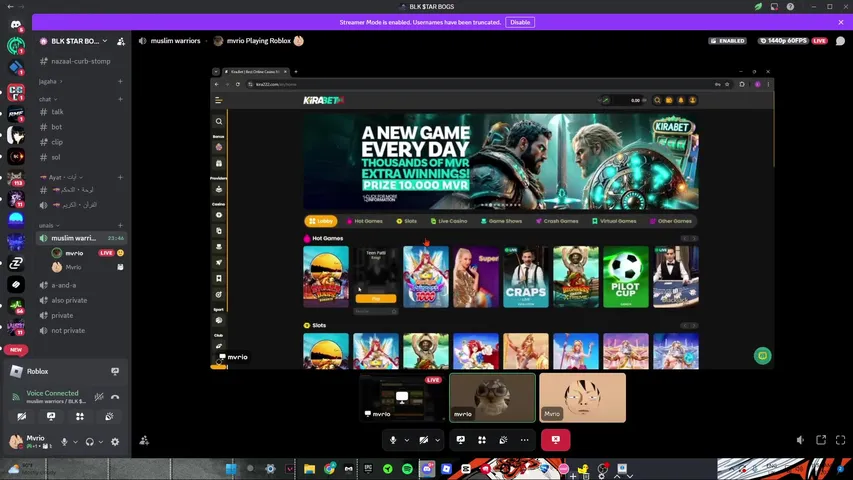Viewport: 853px width, 480px height.
Task: Disable Streamer Mode
Action: [x=520, y=22]
